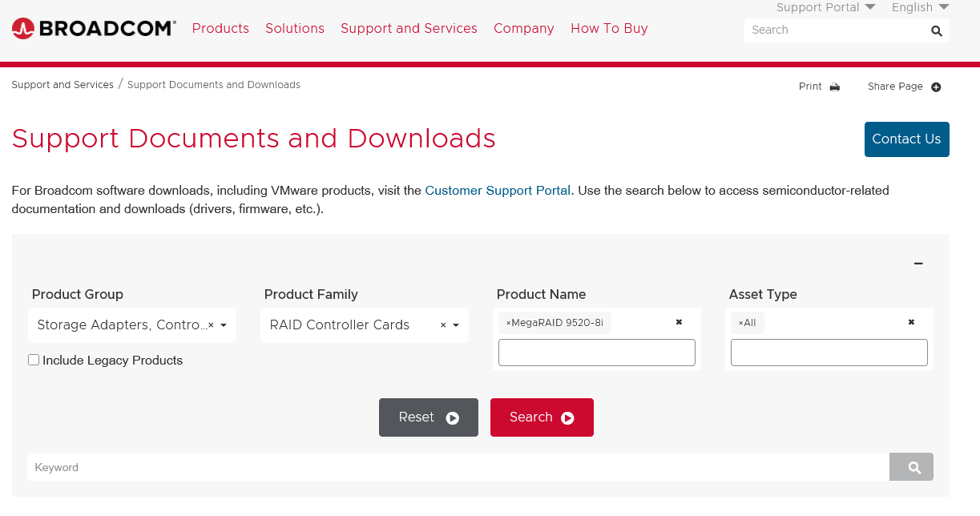Clear all Asset Type selections

pos(911,322)
